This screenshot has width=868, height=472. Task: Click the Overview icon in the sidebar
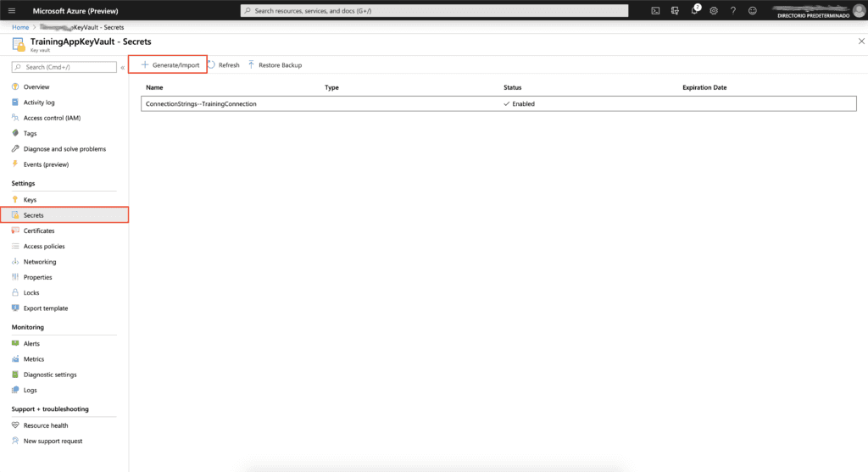[15, 87]
